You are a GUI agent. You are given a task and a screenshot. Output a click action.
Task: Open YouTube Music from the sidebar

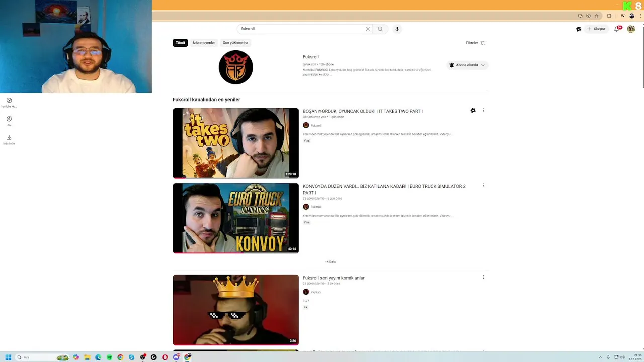click(9, 103)
